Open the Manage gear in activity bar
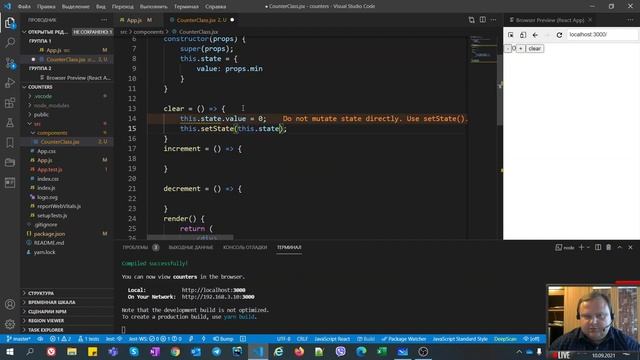 pos(10,324)
